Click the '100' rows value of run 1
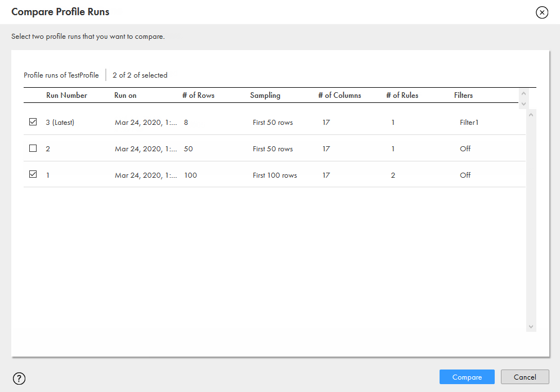This screenshot has height=392, width=560. [190, 175]
